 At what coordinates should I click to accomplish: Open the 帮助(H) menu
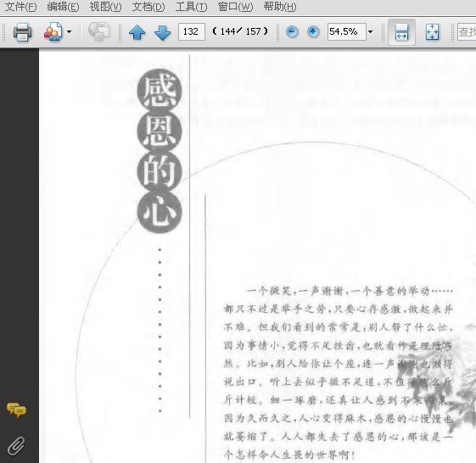(280, 7)
